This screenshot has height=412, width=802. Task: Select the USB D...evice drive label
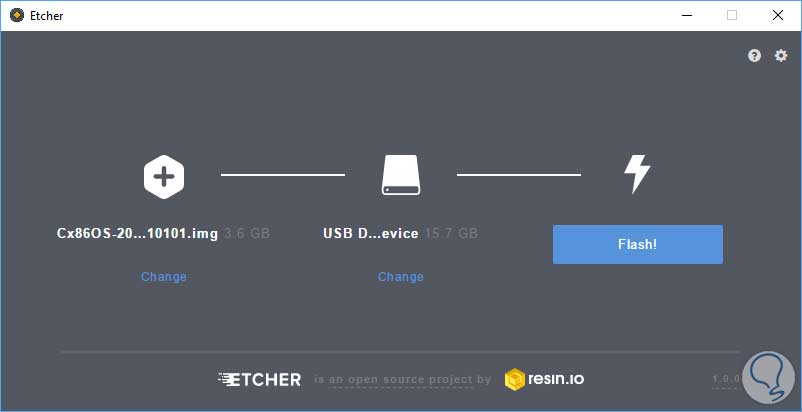371,234
